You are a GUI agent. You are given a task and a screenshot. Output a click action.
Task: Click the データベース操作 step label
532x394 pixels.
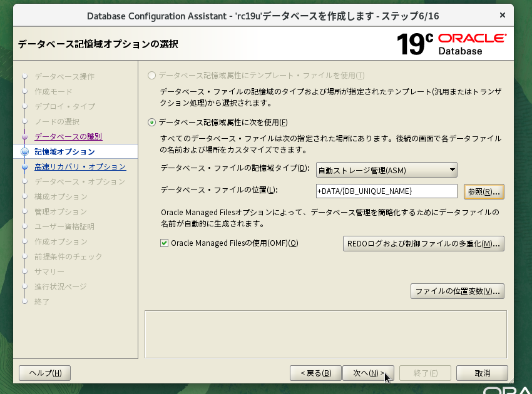tap(64, 77)
